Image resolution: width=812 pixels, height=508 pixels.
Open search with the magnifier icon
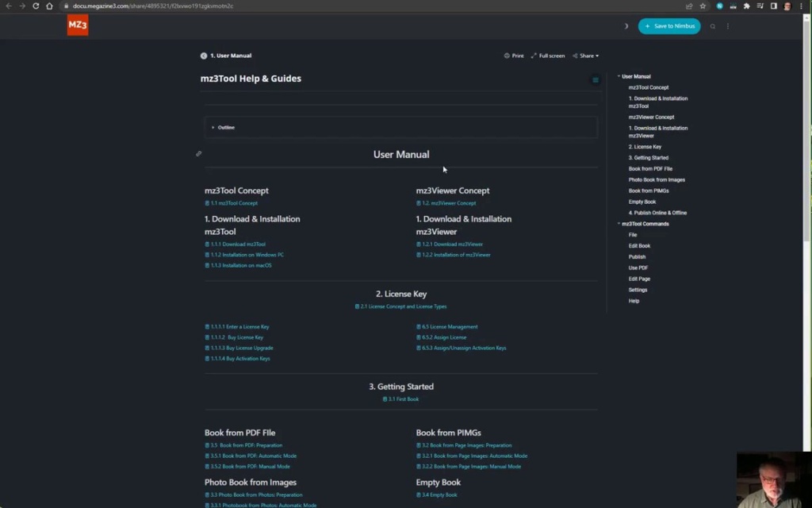(x=713, y=26)
